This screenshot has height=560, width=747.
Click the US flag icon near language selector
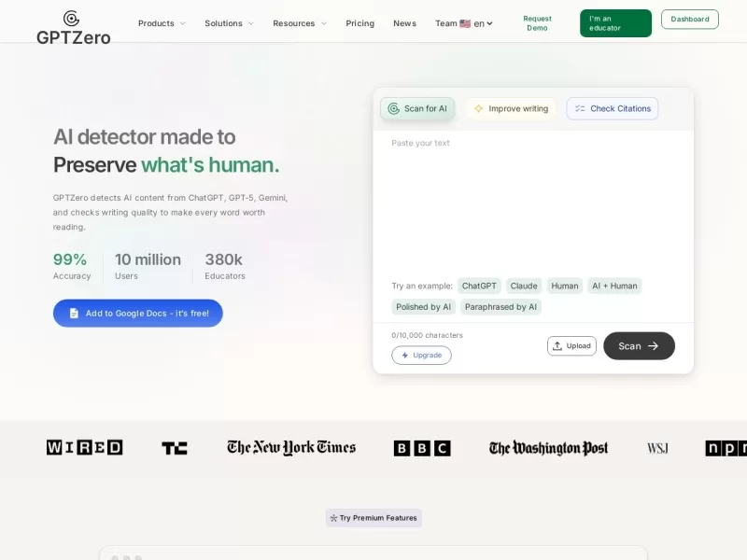click(463, 23)
